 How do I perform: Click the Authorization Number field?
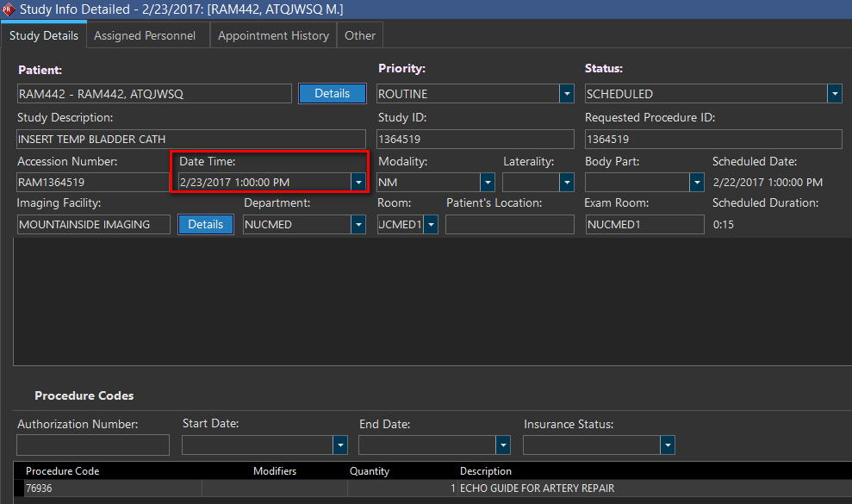[93, 445]
